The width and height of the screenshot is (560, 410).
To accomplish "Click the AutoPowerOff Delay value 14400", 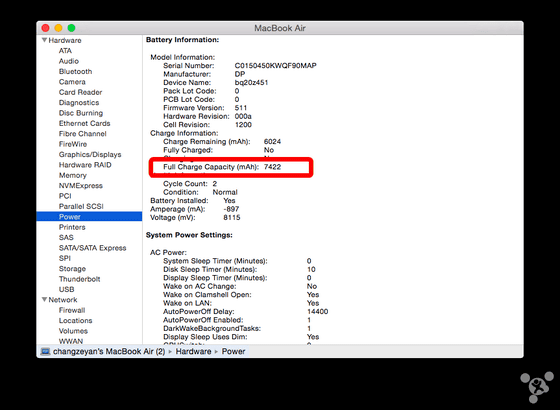I will [318, 311].
